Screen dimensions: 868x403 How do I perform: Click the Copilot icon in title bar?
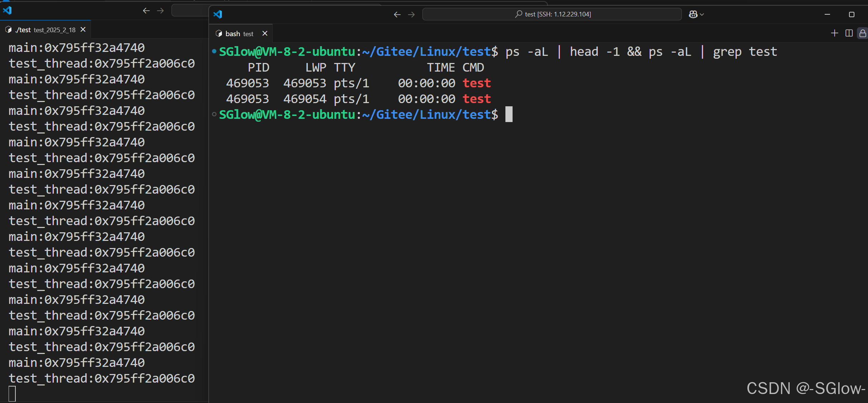click(x=693, y=14)
